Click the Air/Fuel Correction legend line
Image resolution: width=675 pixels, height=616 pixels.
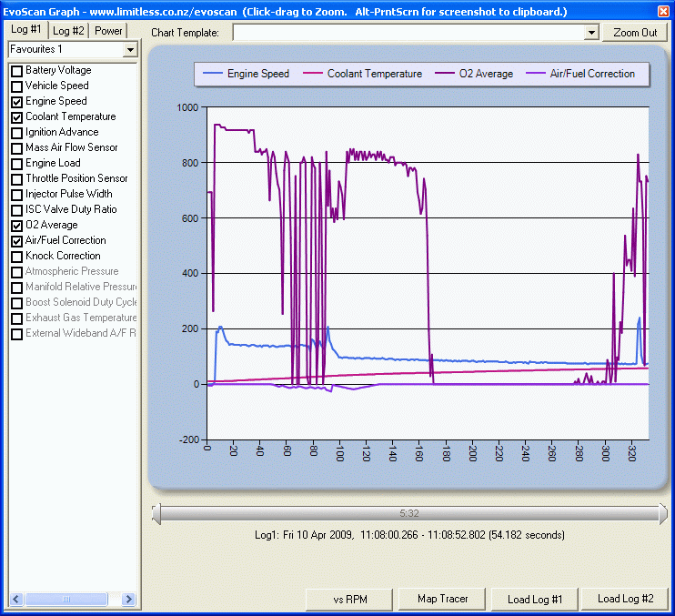click(x=535, y=74)
